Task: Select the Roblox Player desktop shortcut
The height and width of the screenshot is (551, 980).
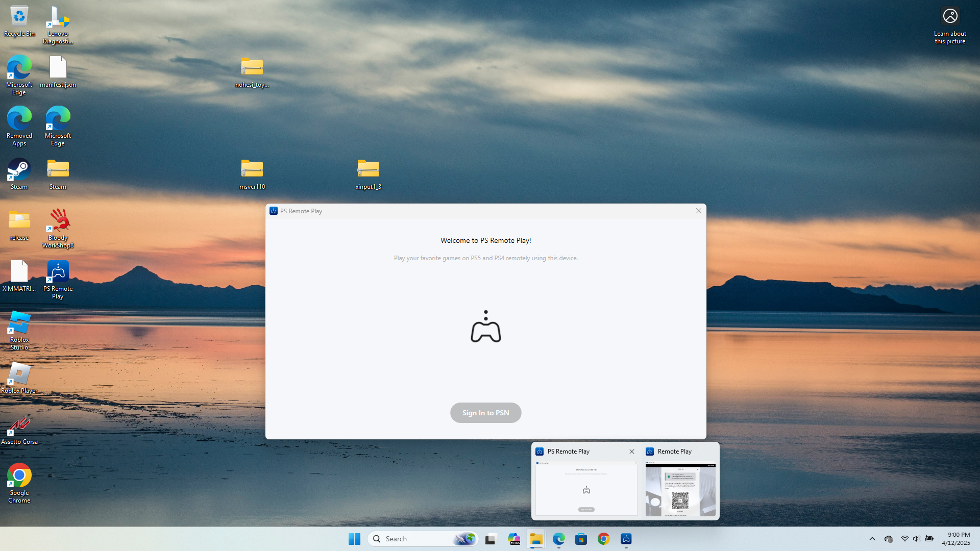Action: (19, 378)
